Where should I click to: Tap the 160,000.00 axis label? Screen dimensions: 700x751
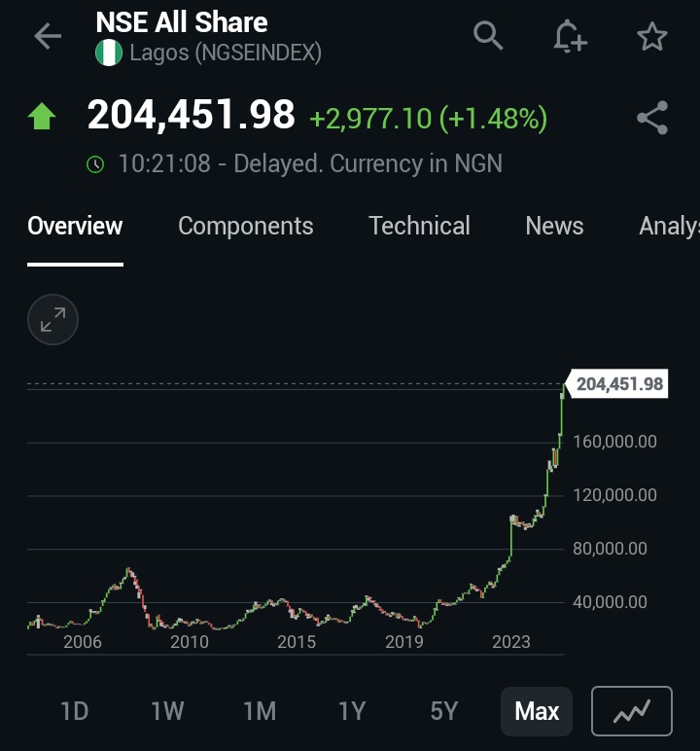tap(614, 442)
